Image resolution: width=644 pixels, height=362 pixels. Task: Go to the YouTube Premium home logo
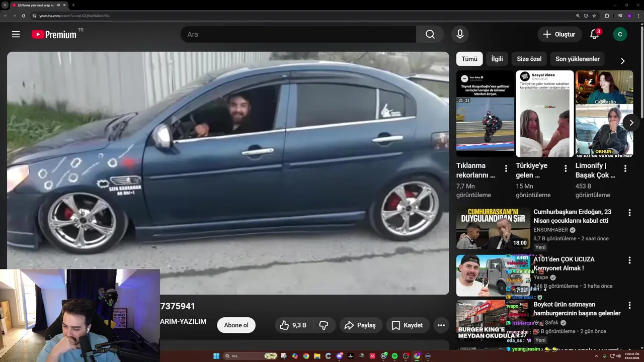(x=54, y=34)
